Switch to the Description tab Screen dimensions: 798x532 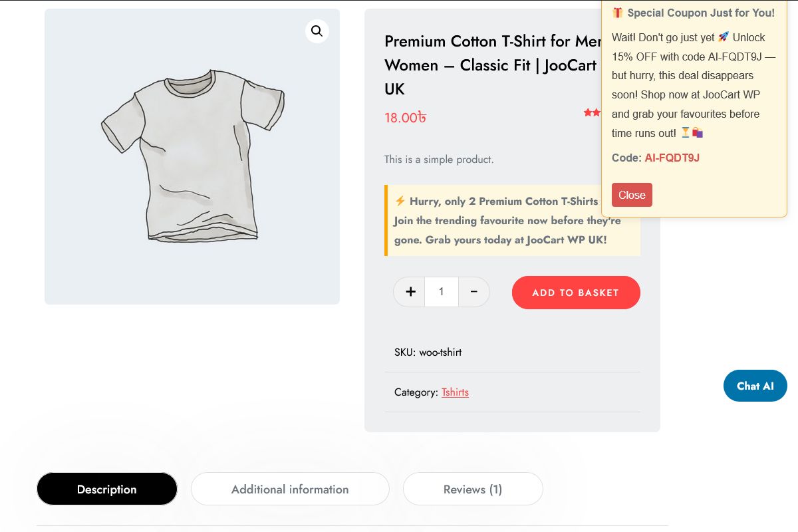point(107,489)
